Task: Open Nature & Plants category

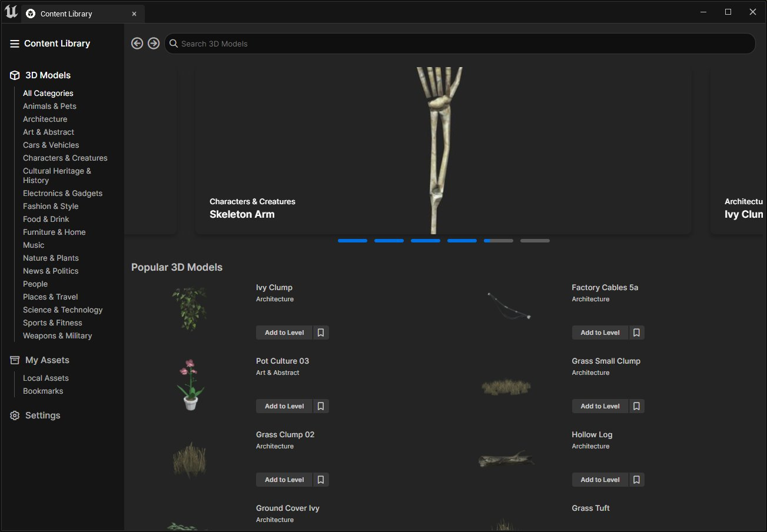Action: pyautogui.click(x=51, y=258)
